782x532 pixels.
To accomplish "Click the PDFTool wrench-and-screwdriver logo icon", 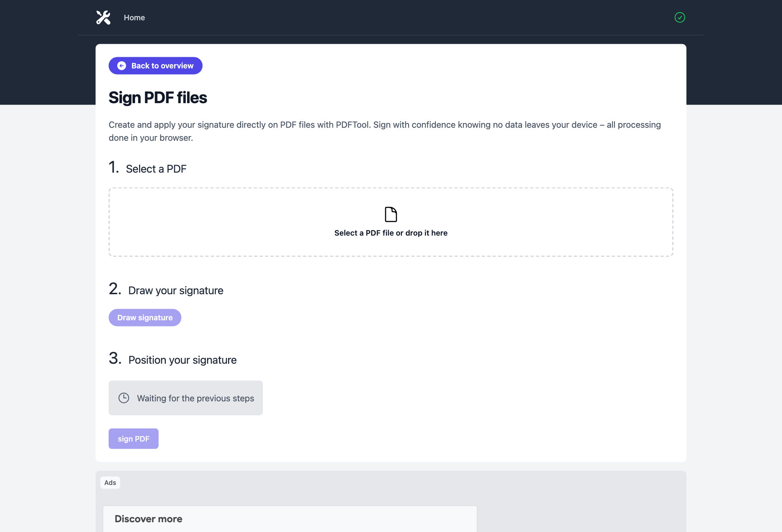I will pyautogui.click(x=103, y=17).
